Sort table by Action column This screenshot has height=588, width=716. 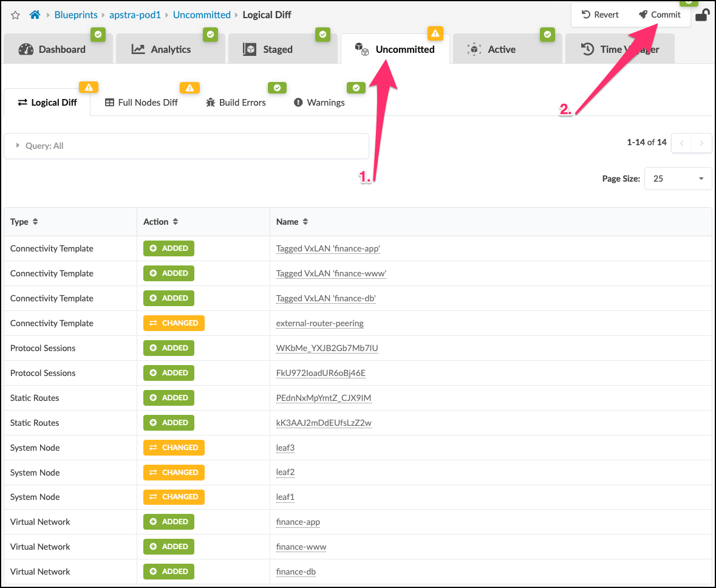(x=175, y=222)
